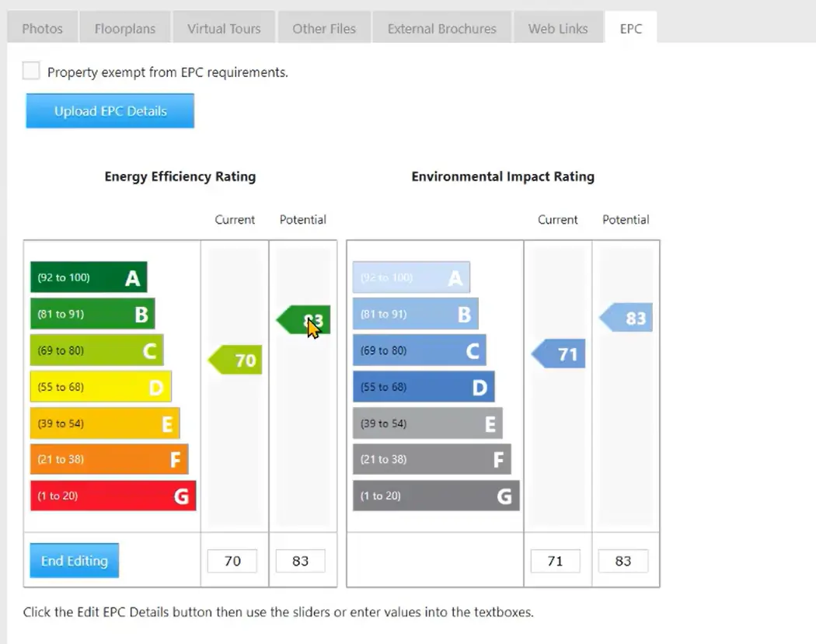
Task: Click the energy current value field showing 70
Action: (x=232, y=561)
